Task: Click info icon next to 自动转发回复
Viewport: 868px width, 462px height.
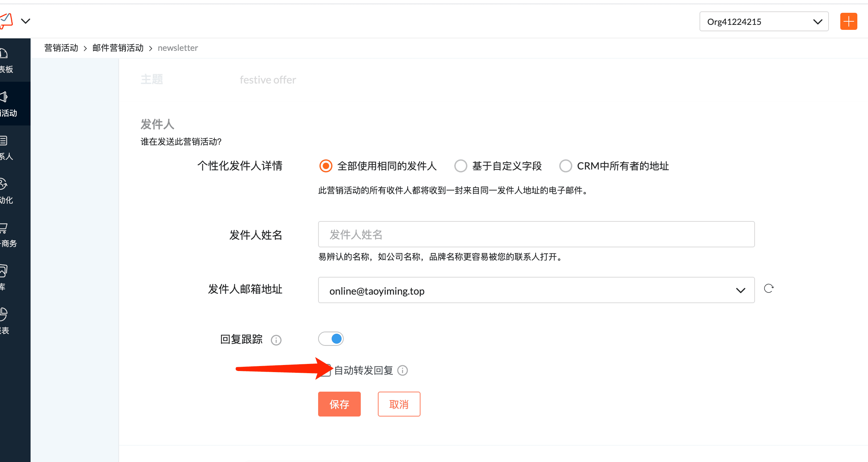Action: coord(402,370)
